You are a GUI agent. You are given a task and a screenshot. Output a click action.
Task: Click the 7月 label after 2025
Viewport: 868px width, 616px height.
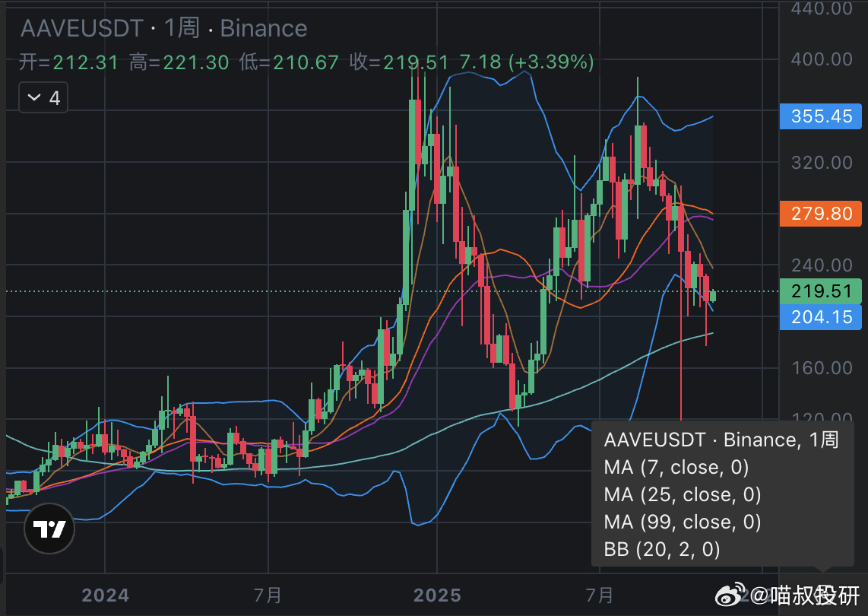pos(600,595)
